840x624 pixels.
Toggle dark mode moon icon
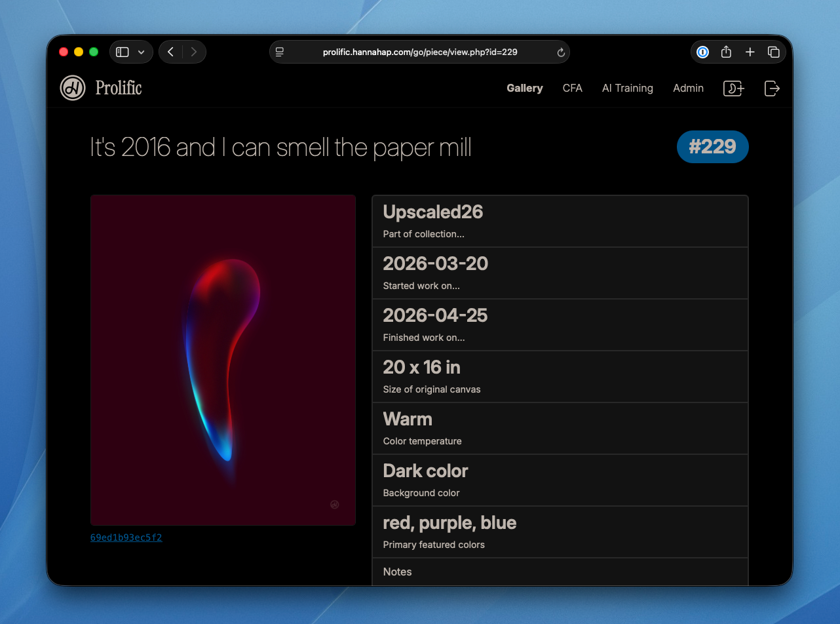tap(733, 88)
